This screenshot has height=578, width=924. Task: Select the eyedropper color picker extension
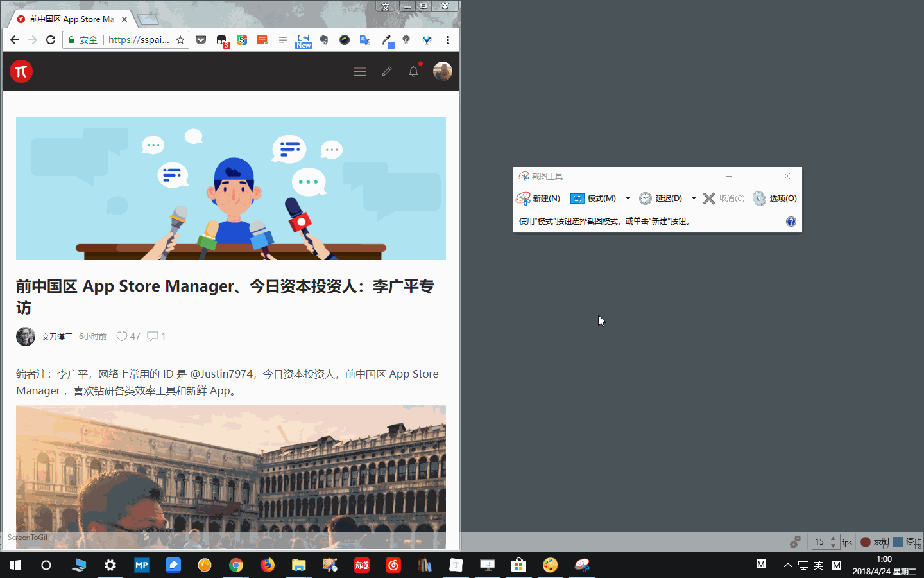pos(387,40)
